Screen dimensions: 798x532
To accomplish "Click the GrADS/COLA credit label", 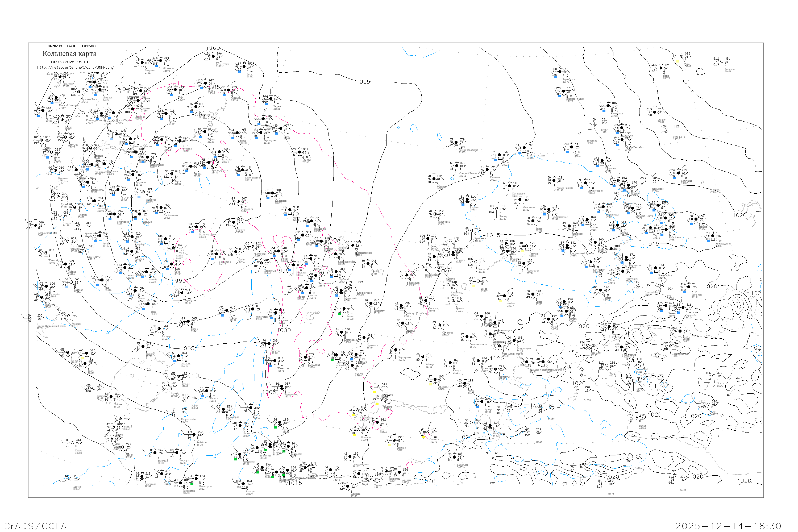I will point(35,526).
